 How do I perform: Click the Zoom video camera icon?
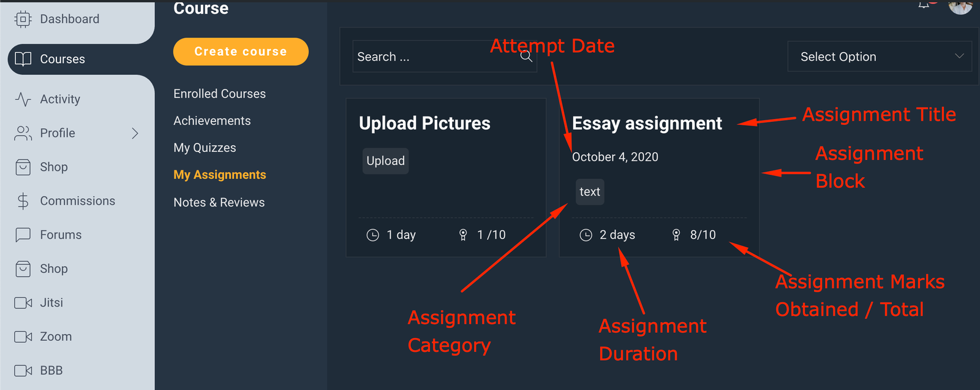tap(23, 337)
